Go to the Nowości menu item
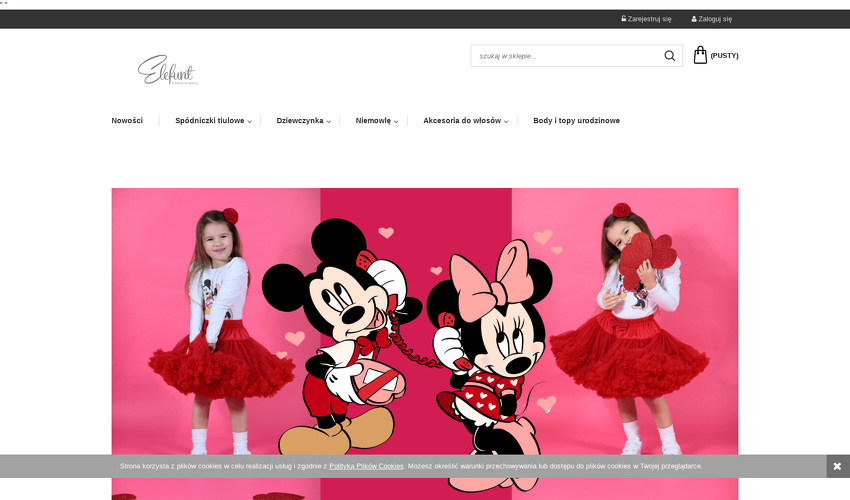850x500 pixels. [x=127, y=120]
